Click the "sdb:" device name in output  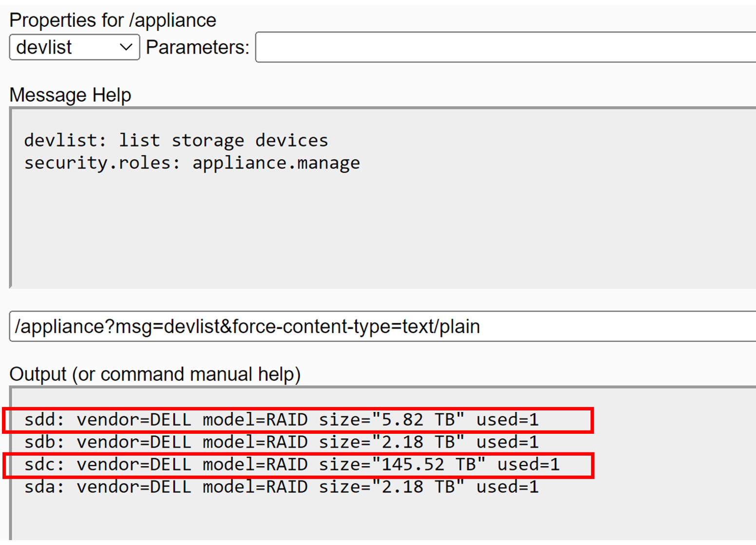coord(44,442)
